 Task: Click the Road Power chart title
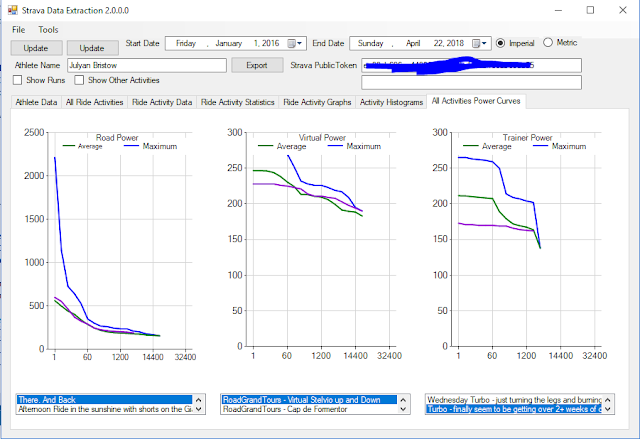[117, 137]
